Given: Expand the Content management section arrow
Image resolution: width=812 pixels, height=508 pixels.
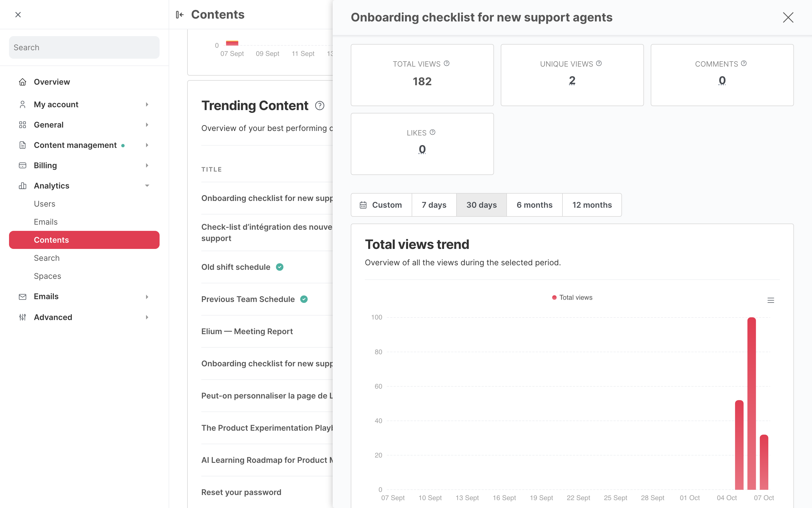Looking at the screenshot, I should 147,145.
